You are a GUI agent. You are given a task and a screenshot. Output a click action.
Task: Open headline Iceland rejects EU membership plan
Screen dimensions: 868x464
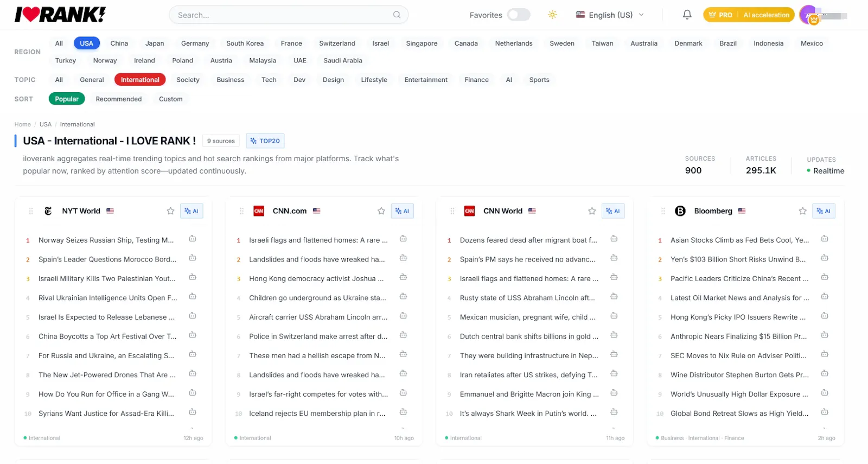pyautogui.click(x=317, y=414)
